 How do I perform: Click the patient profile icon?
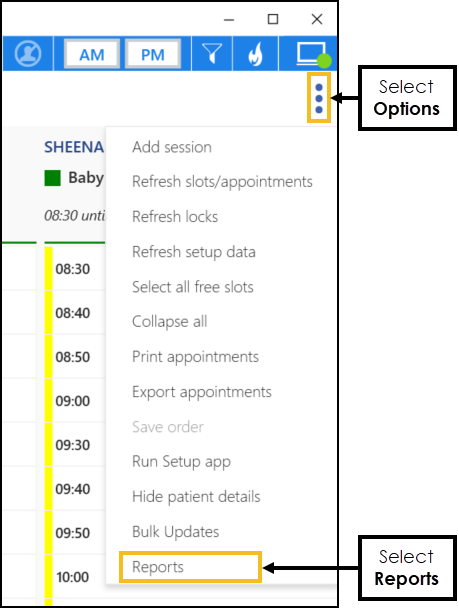coord(28,54)
